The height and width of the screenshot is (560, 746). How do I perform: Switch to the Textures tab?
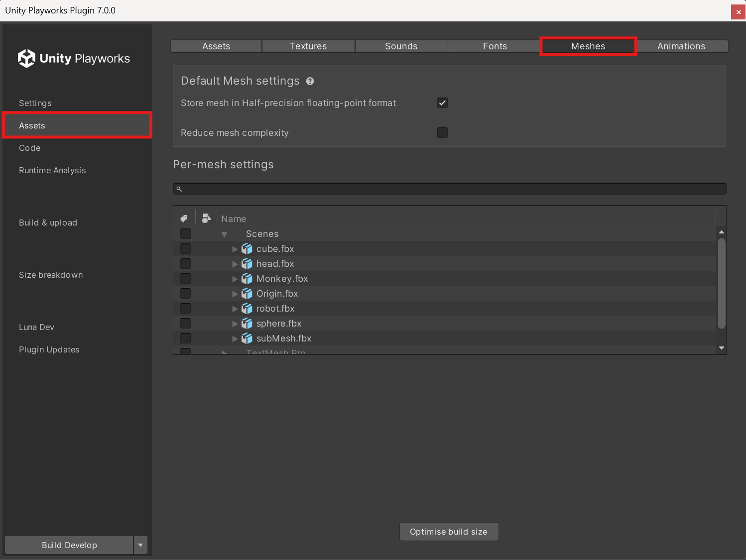[308, 46]
